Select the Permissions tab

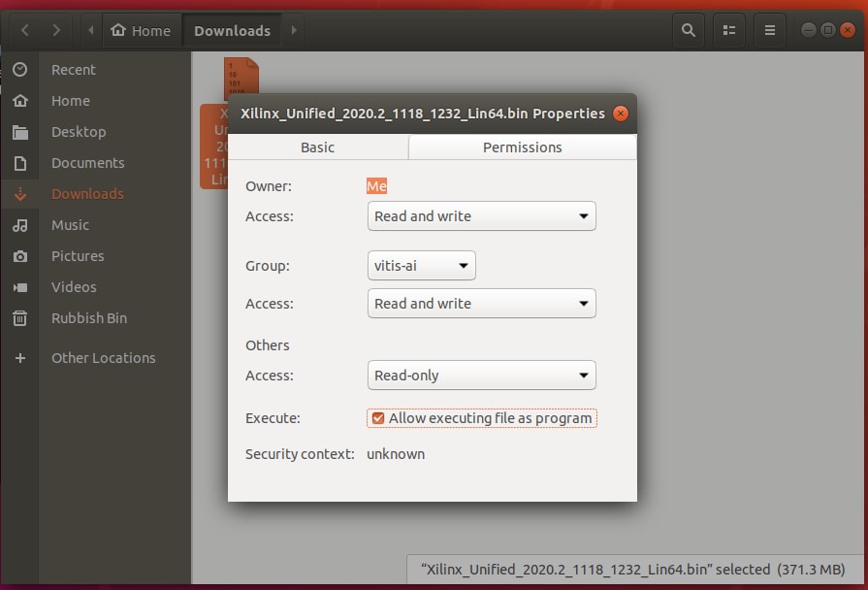(x=522, y=147)
